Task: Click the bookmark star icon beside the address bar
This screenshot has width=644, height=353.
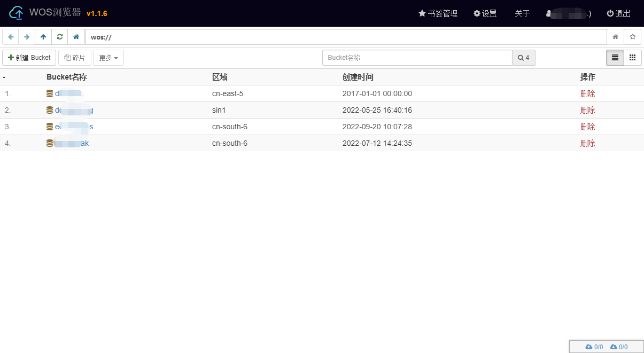Action: [x=632, y=36]
